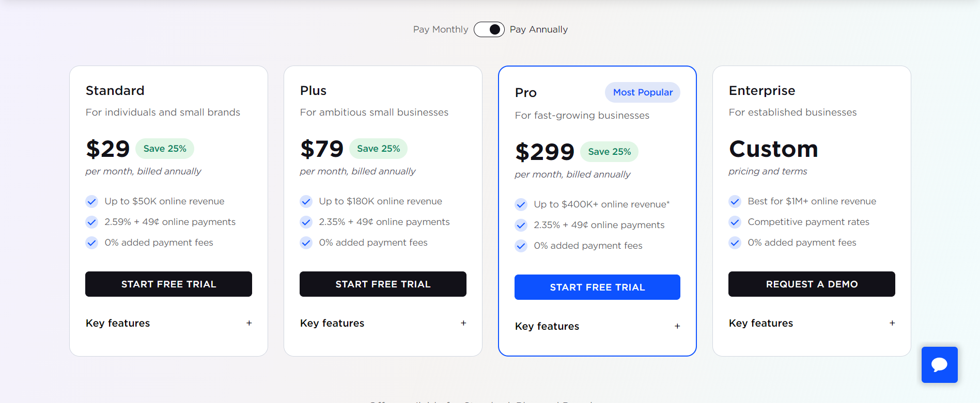
Task: Expand Key features for the Pro plan
Action: tap(677, 326)
